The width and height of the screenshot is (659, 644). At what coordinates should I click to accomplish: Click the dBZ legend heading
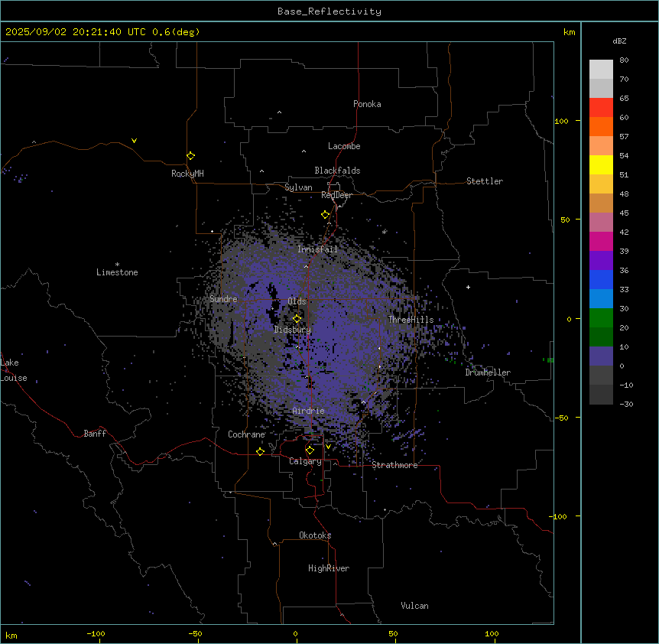619,41
